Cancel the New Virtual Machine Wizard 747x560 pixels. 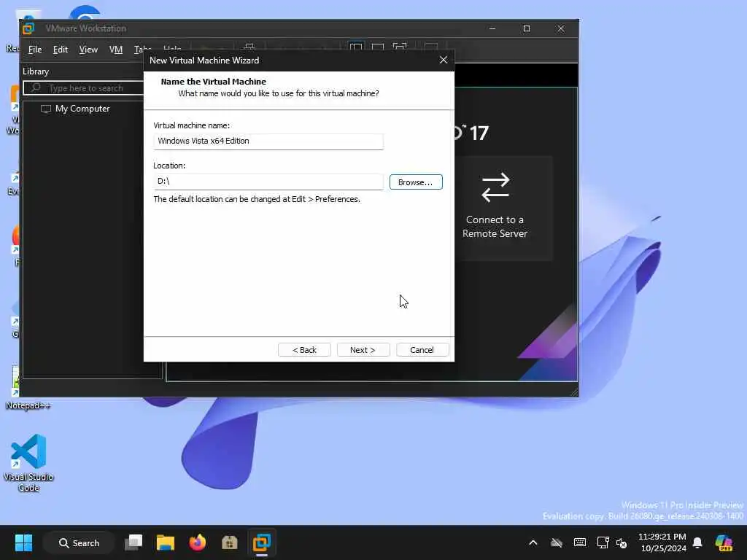(x=422, y=350)
